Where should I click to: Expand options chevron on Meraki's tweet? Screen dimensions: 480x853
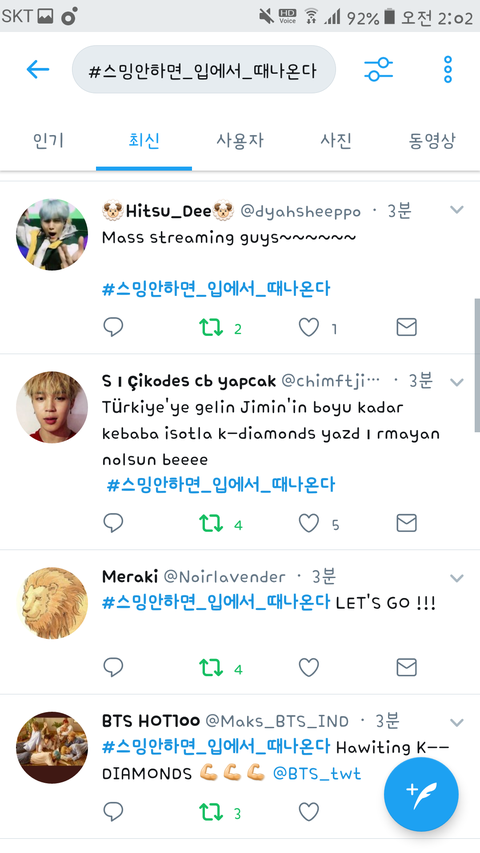(457, 578)
